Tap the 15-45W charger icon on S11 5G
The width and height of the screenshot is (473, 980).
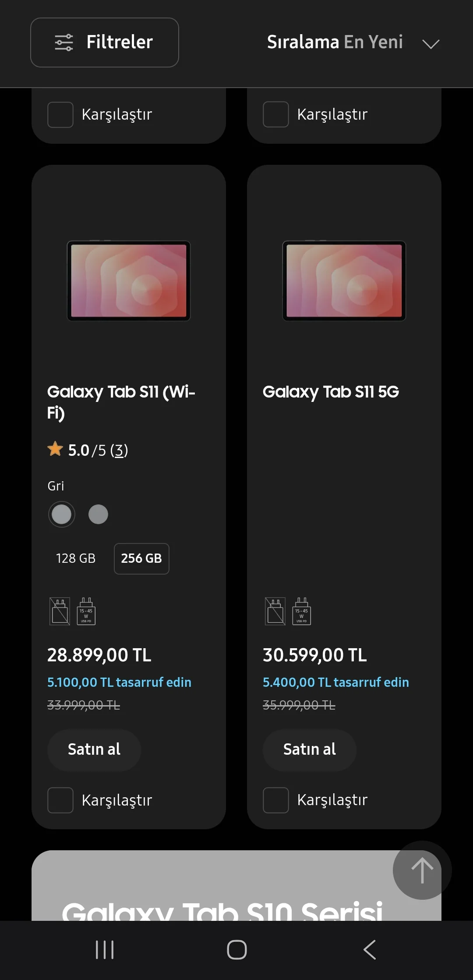(x=302, y=611)
